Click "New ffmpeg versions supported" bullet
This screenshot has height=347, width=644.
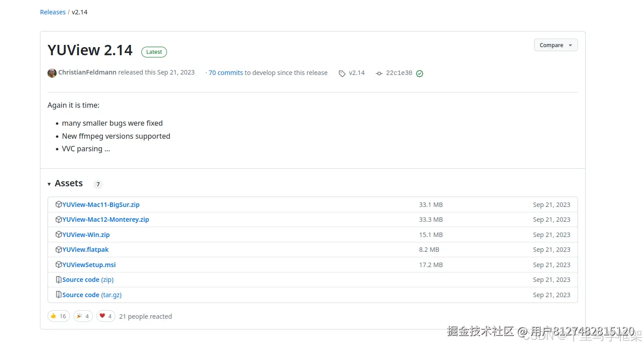pos(116,136)
